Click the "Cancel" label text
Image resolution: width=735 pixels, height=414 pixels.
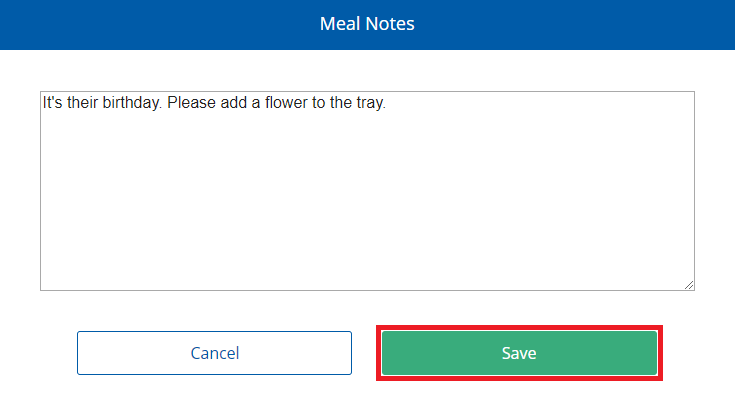click(x=214, y=353)
